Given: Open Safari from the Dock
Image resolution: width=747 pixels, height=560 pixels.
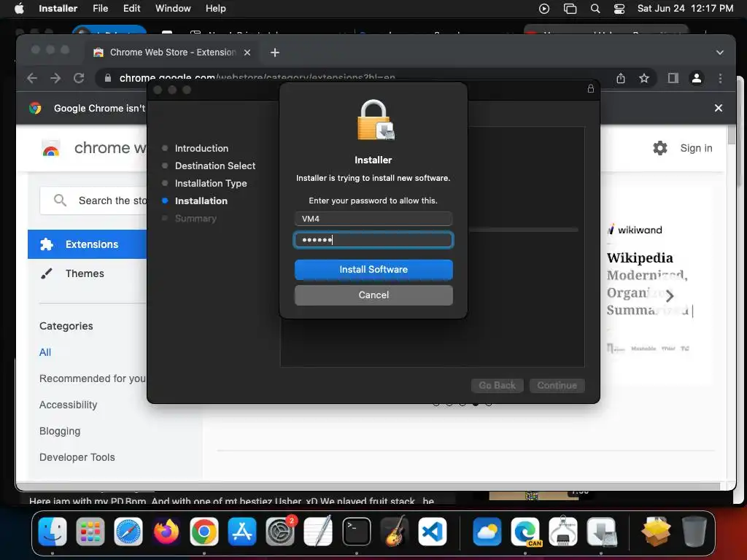Looking at the screenshot, I should (128, 532).
